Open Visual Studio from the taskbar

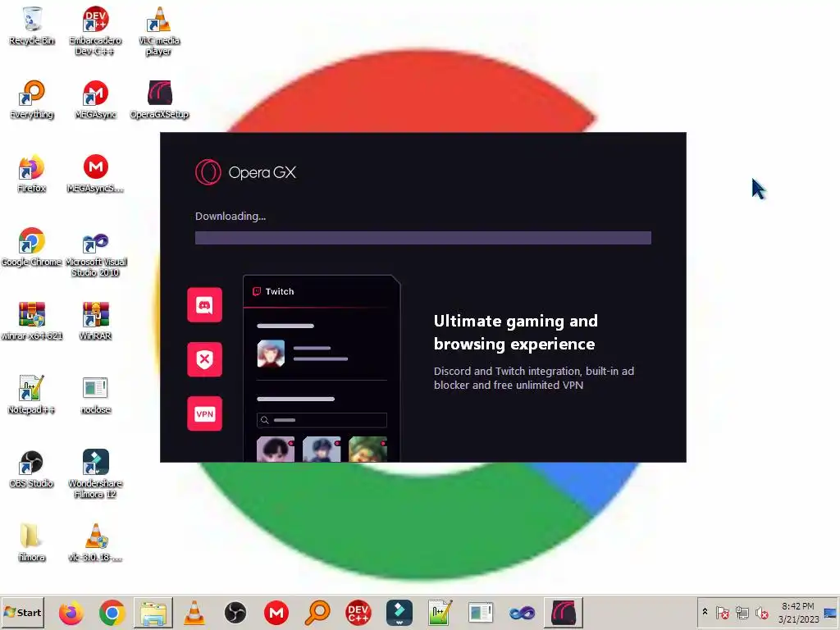click(523, 613)
